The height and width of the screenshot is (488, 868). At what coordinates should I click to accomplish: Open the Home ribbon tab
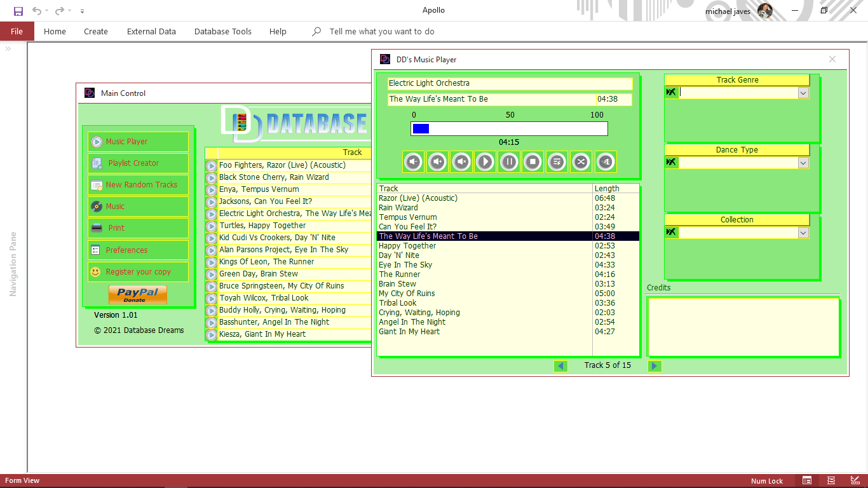coord(55,31)
